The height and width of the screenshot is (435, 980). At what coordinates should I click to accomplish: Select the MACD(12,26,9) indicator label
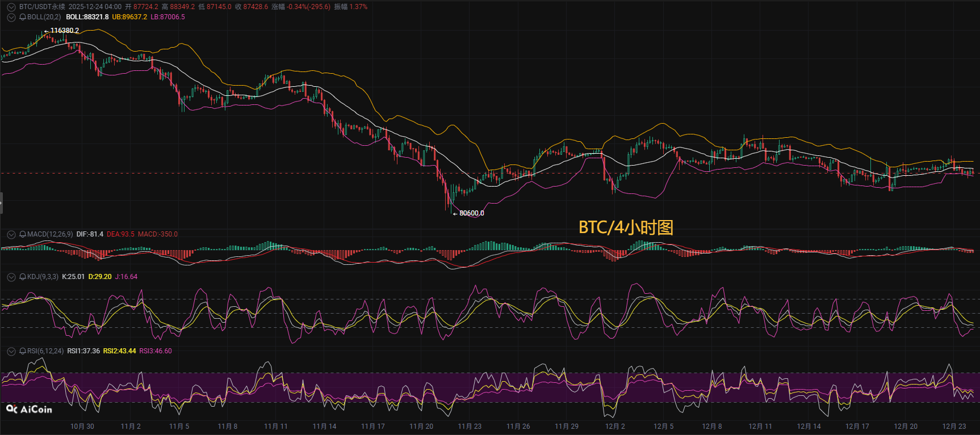coord(50,234)
